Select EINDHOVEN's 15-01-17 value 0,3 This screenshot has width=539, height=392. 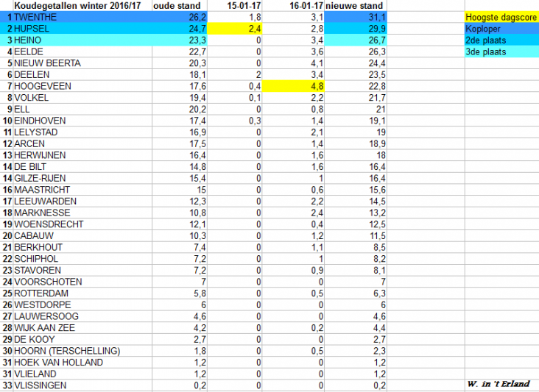pyautogui.click(x=234, y=121)
